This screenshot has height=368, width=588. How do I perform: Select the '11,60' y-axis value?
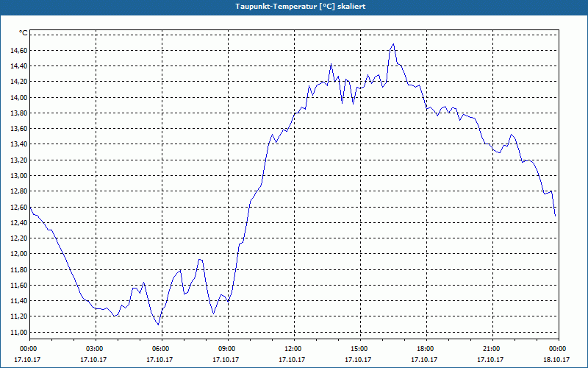coord(19,286)
